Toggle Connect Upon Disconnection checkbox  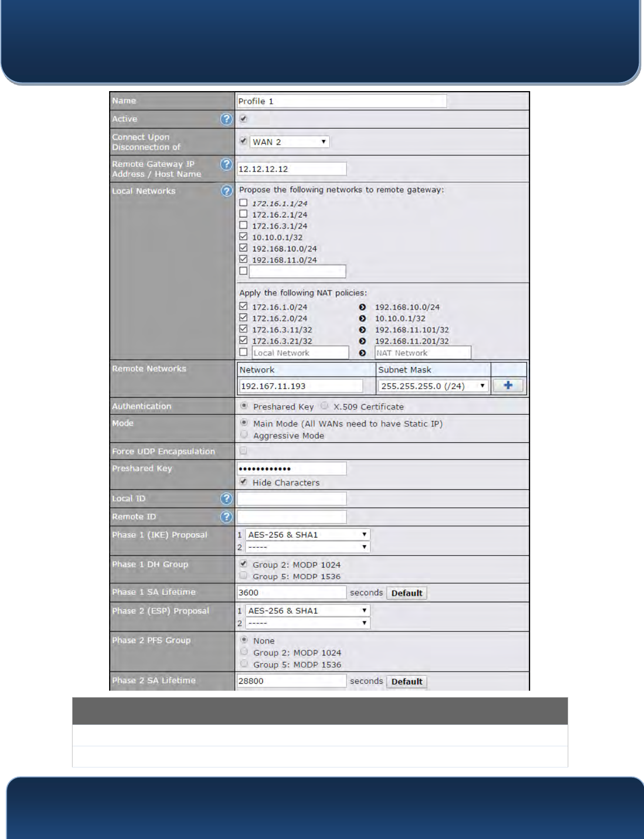click(243, 141)
